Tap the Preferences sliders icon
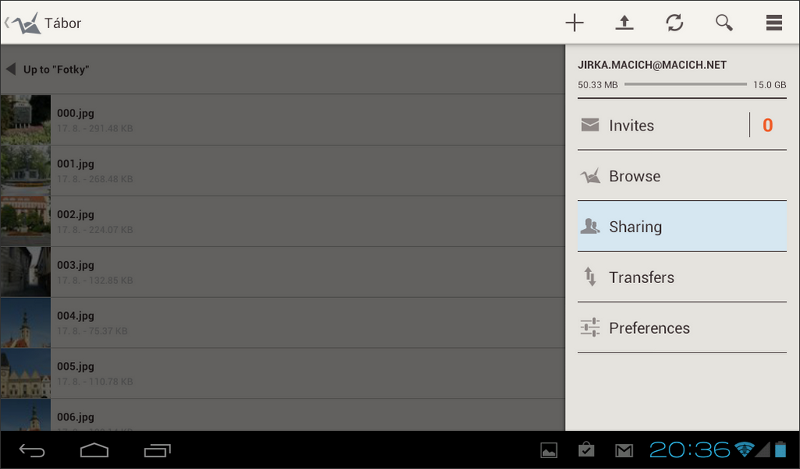800x469 pixels. tap(590, 327)
